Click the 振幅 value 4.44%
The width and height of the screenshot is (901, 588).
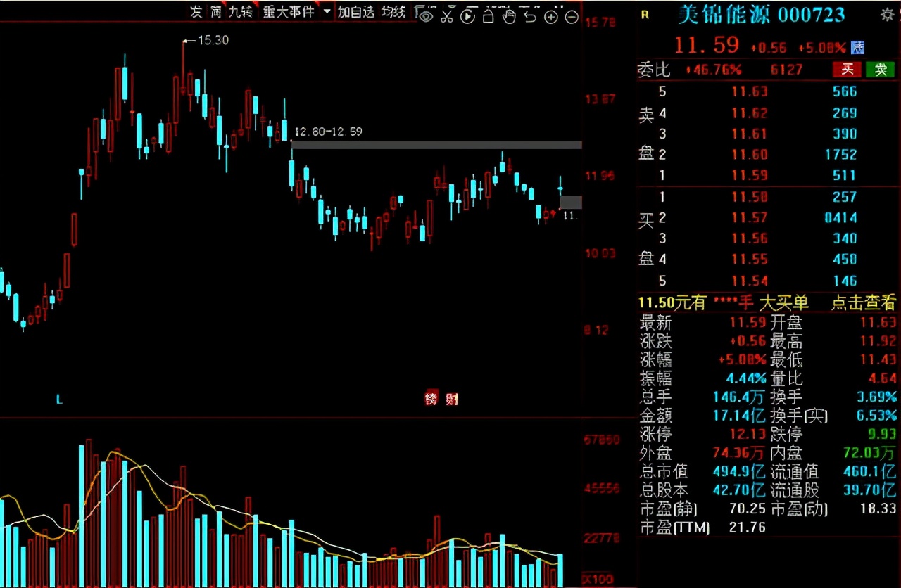(745, 378)
